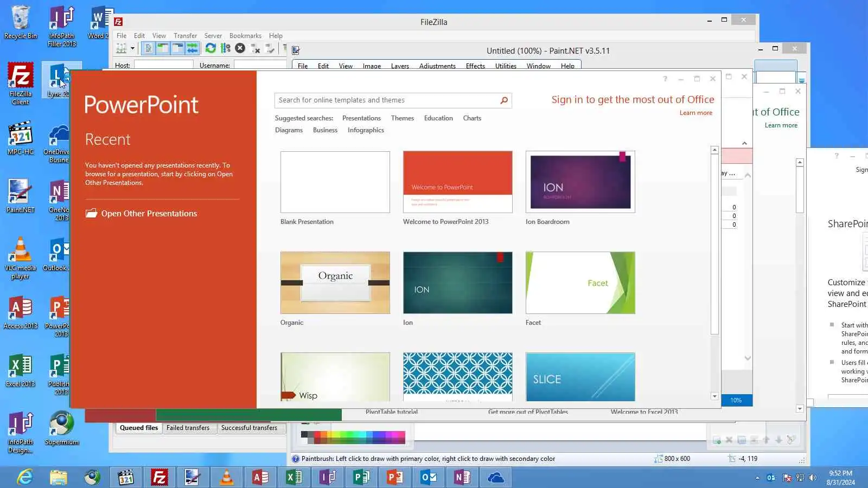868x488 pixels.
Task: Open the Effects menu in Paint.NET
Action: click(475, 66)
